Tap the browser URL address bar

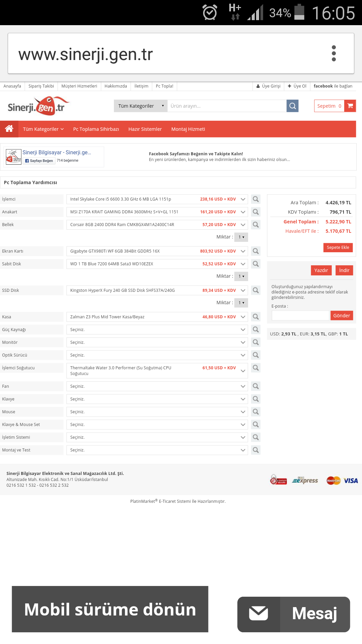[181, 53]
